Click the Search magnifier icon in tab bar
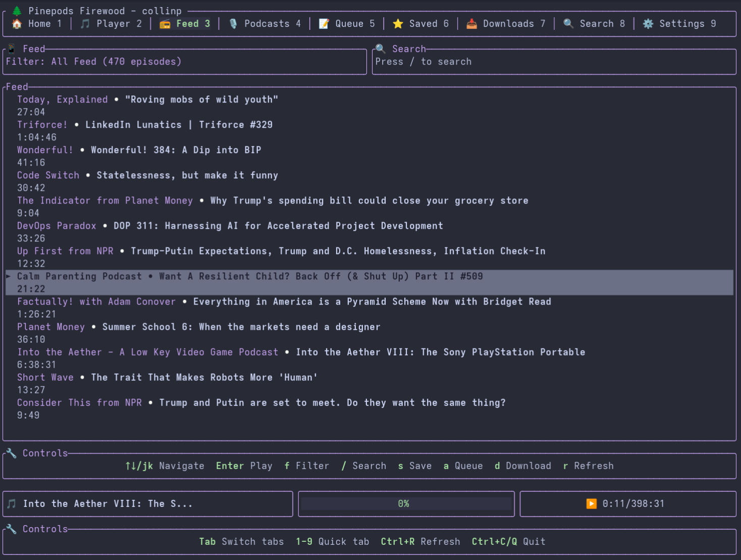This screenshot has height=560, width=741. pos(568,24)
